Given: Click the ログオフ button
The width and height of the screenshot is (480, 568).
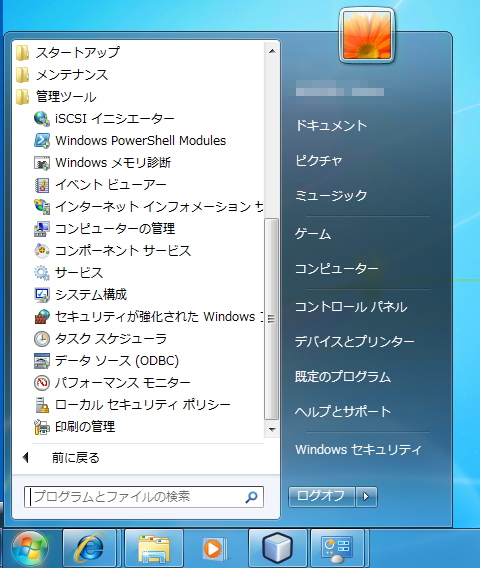Looking at the screenshot, I should coord(322,496).
